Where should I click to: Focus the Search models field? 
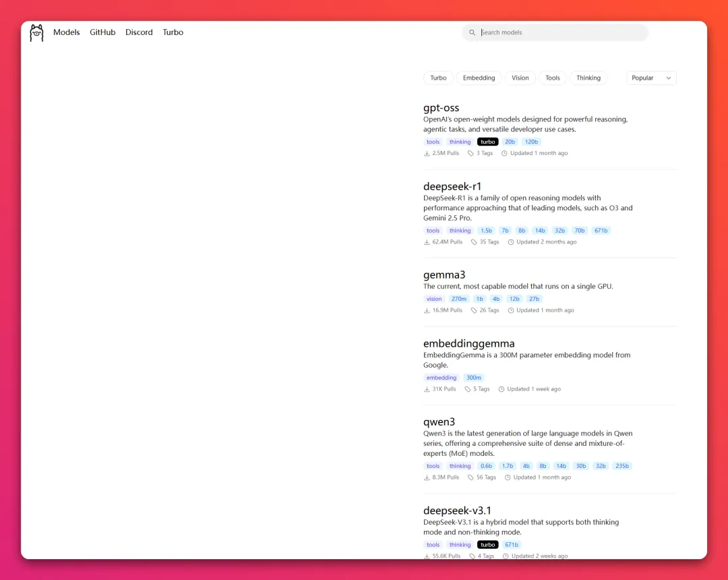555,32
